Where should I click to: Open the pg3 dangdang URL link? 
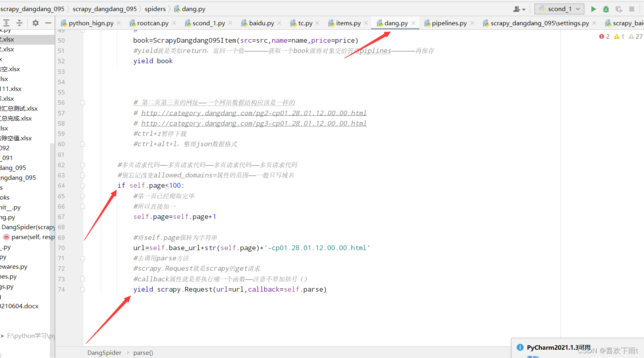pyautogui.click(x=254, y=123)
